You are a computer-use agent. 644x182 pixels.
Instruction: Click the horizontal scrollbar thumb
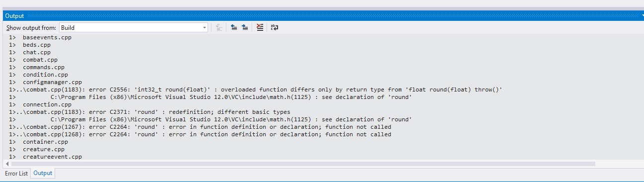pyautogui.click(x=303, y=164)
